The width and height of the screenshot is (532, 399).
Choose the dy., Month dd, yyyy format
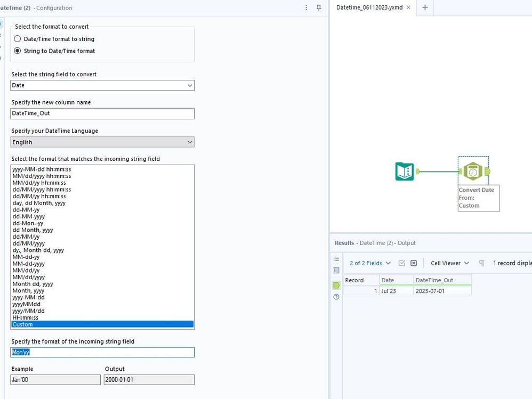[x=102, y=250]
